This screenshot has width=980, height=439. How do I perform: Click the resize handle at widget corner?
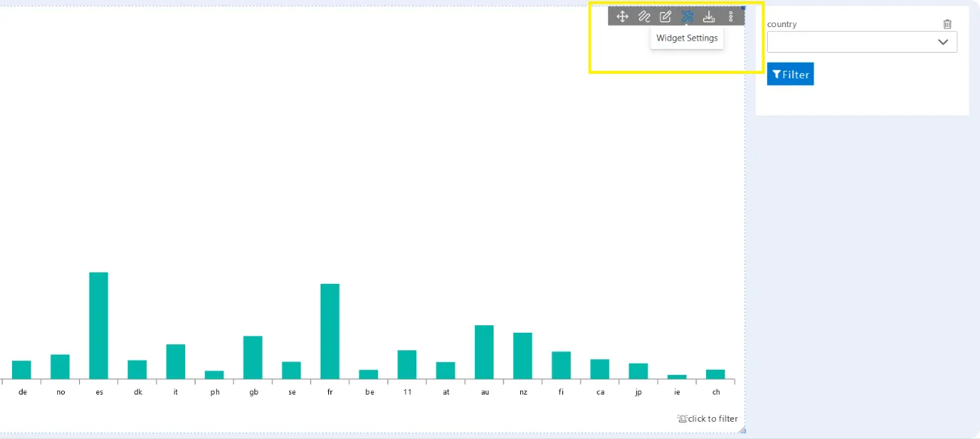[x=742, y=430]
